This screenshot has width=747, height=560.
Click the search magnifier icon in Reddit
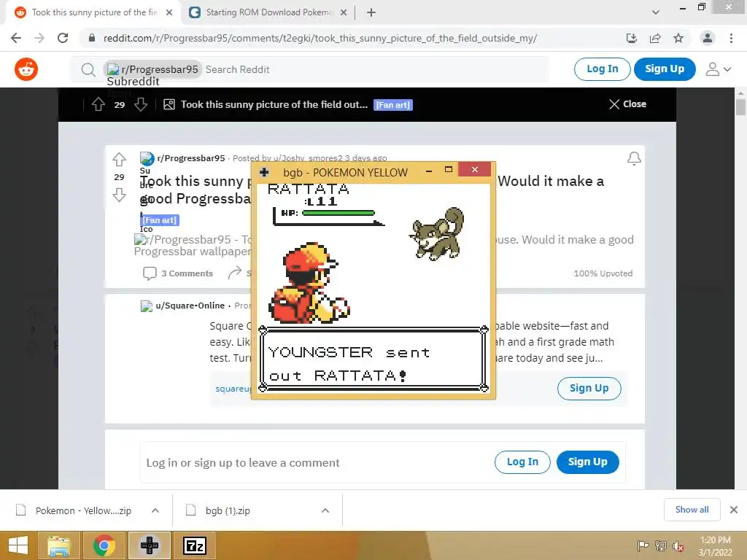click(88, 70)
